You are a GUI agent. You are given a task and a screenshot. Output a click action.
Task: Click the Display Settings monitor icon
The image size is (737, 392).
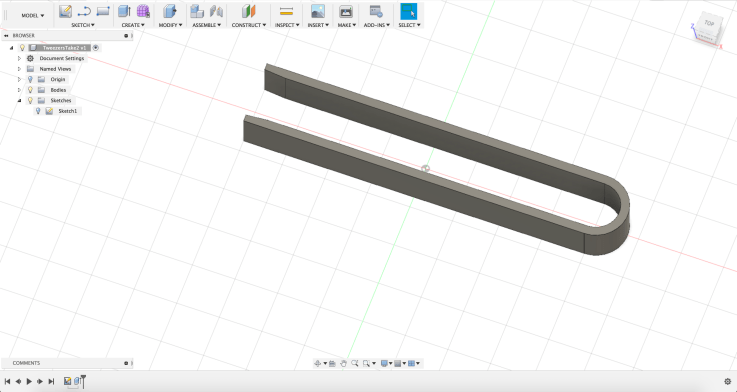[x=384, y=363]
